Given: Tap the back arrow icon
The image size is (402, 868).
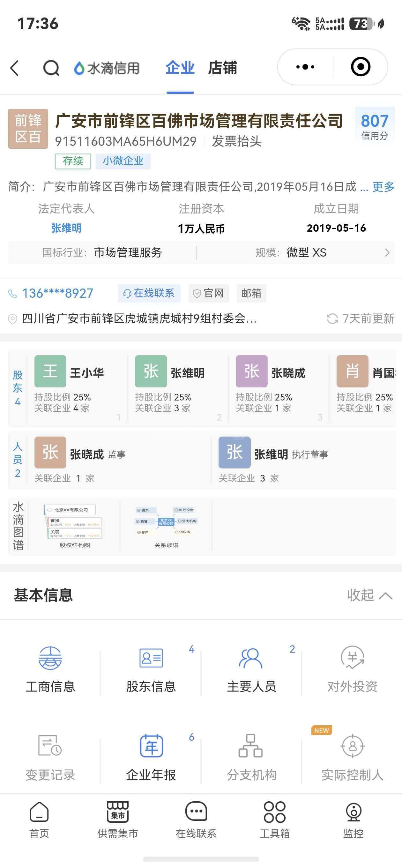Looking at the screenshot, I should point(15,68).
